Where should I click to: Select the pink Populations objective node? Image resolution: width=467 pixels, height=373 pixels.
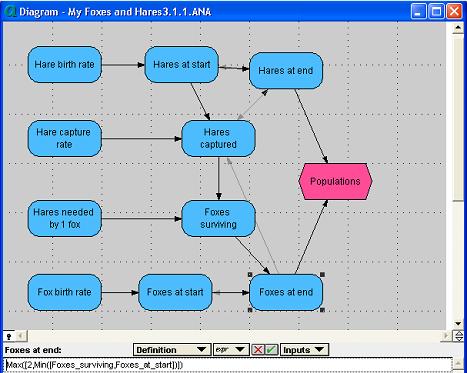(x=335, y=181)
